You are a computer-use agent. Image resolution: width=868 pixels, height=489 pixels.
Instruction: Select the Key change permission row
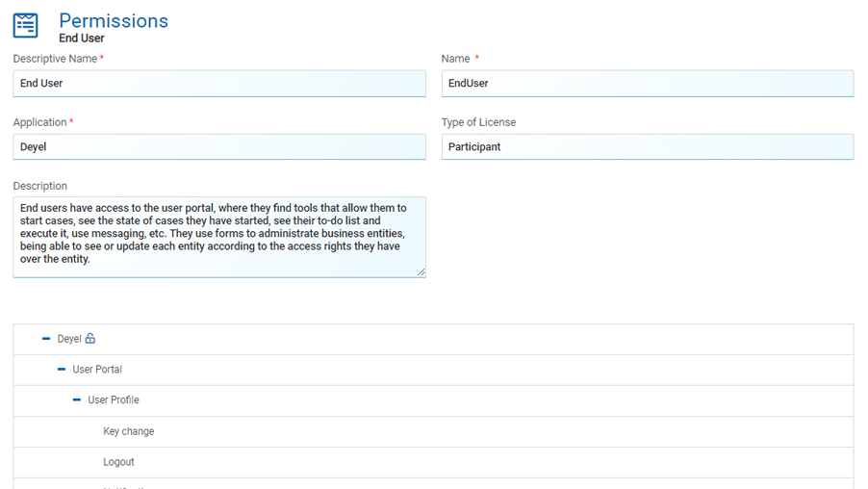pyautogui.click(x=433, y=431)
